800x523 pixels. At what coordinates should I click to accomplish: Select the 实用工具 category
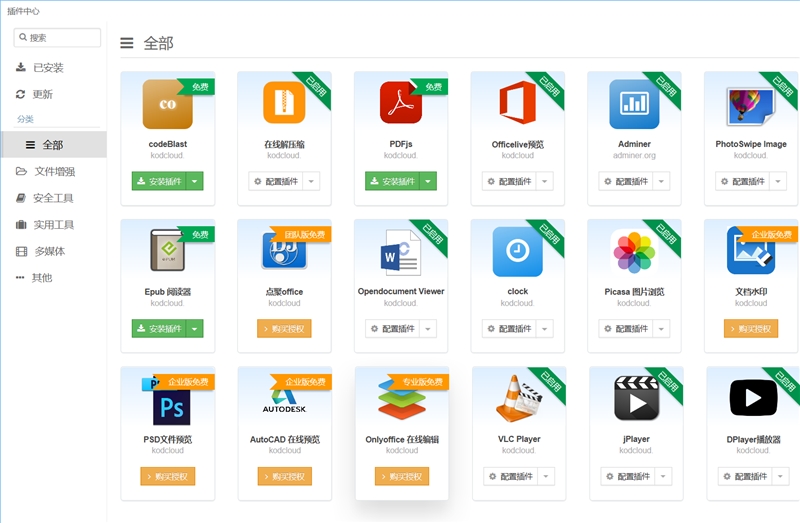54,225
